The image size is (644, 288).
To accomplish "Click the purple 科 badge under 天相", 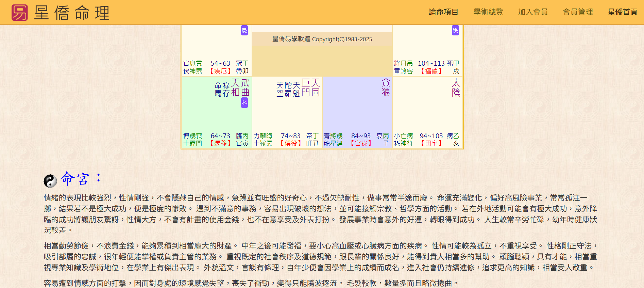I will (244, 103).
